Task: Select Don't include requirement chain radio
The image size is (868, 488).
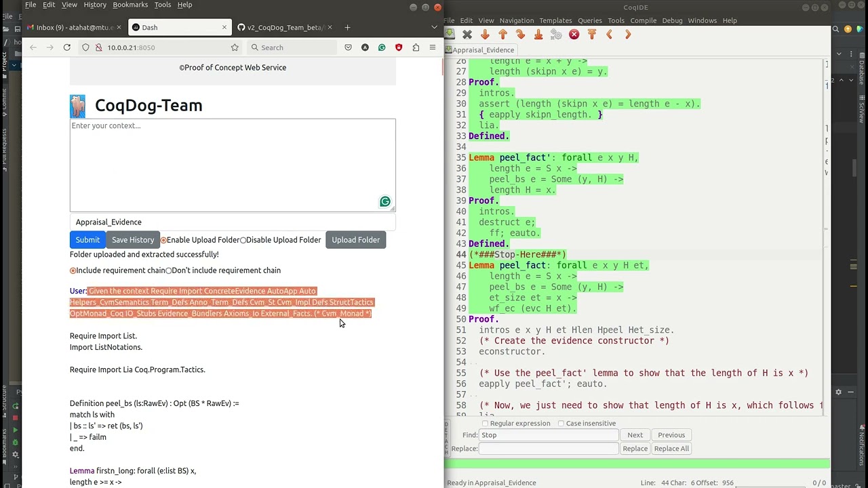Action: (x=169, y=270)
